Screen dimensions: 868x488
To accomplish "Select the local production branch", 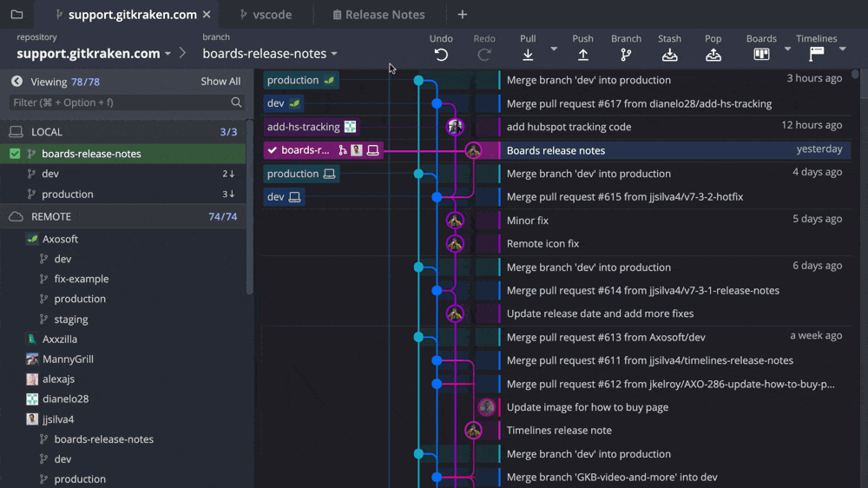I will click(123, 194).
